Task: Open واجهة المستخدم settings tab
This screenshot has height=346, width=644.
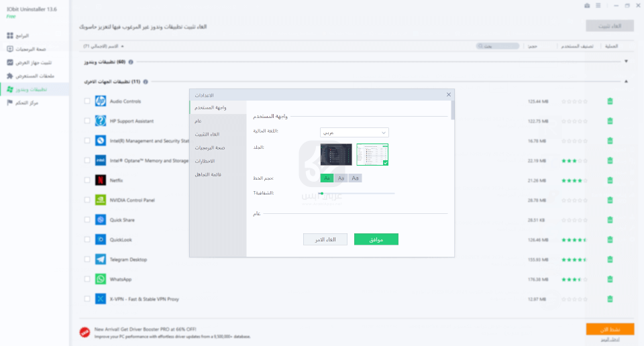Action: (218, 107)
